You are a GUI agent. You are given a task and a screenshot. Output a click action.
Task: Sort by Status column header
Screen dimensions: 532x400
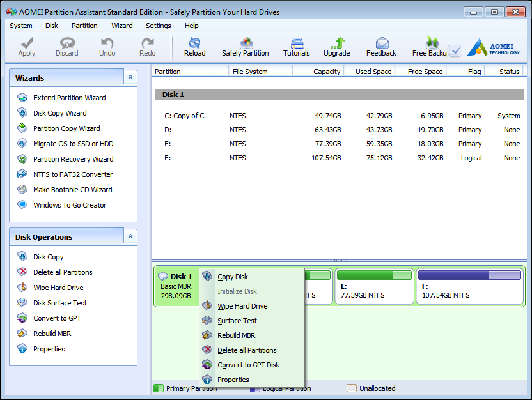(x=504, y=72)
